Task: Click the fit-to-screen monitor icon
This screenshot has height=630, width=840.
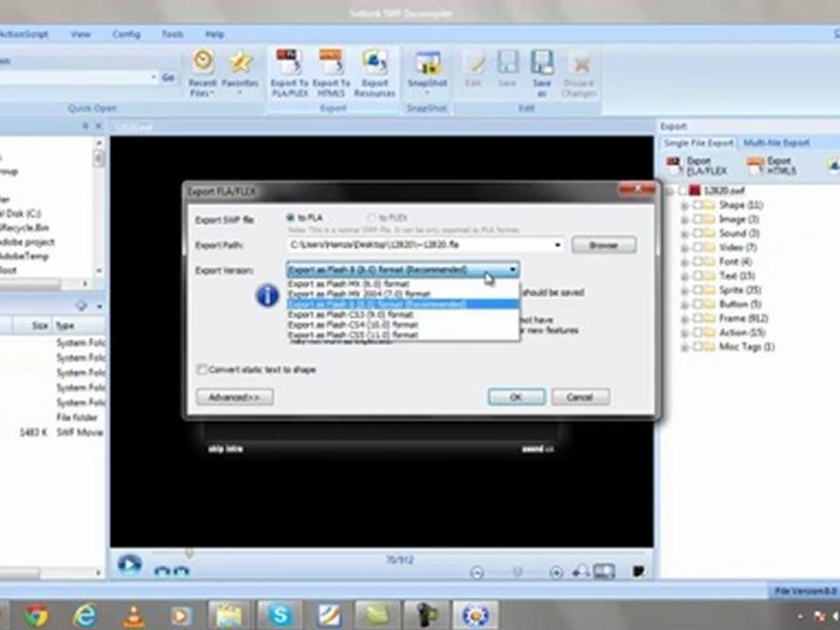Action: [x=604, y=572]
